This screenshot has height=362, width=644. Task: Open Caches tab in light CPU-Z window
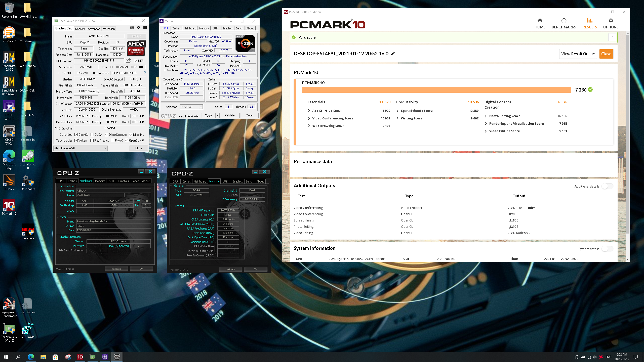coord(176,28)
